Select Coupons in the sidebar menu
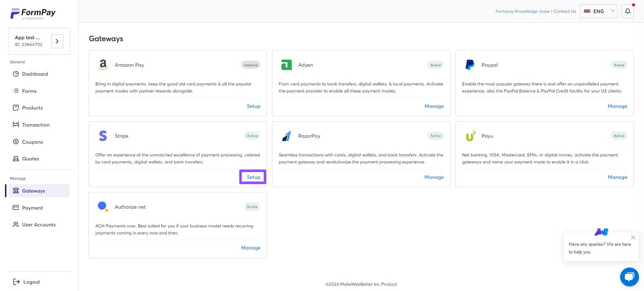 [32, 142]
